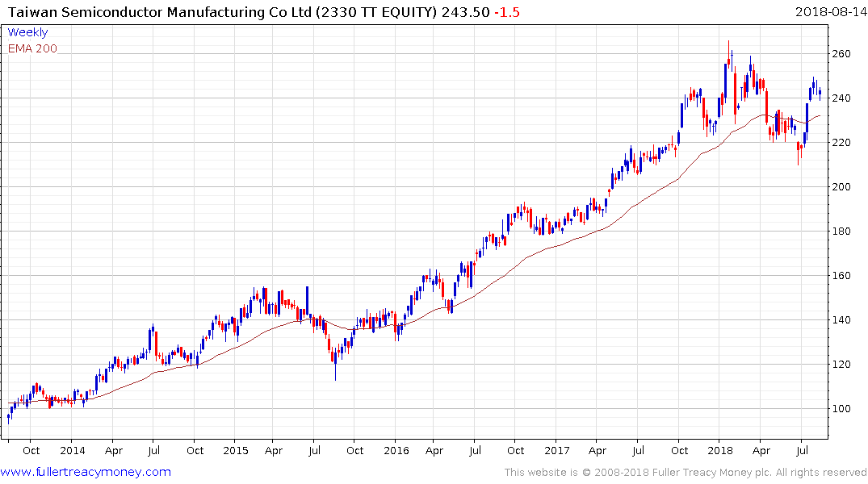This screenshot has height=484, width=868.
Task: Click the 160 price axis label
Action: pyautogui.click(x=841, y=275)
